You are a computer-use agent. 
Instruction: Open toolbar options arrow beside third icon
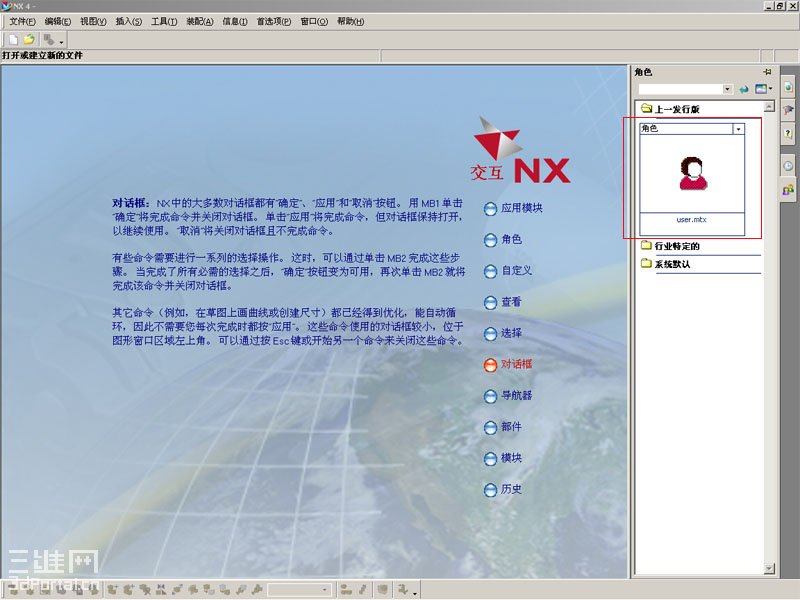[x=61, y=42]
